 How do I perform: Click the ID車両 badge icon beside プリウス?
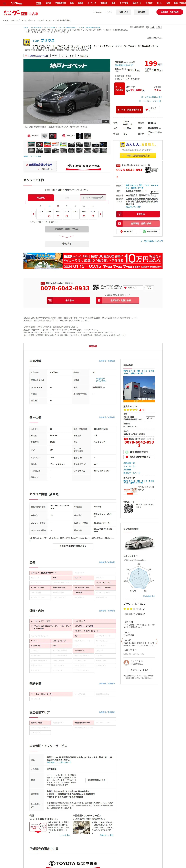coord(26,42)
